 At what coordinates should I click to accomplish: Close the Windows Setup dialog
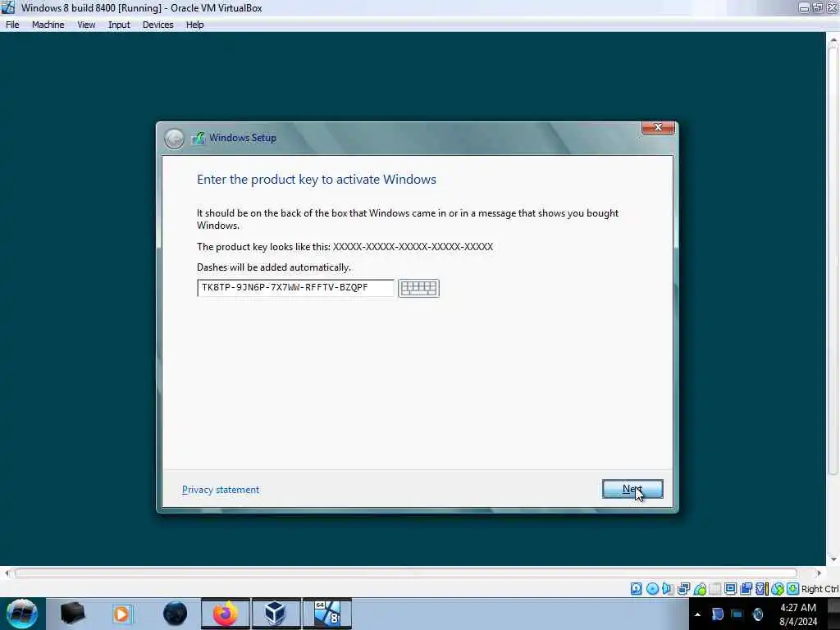point(658,127)
